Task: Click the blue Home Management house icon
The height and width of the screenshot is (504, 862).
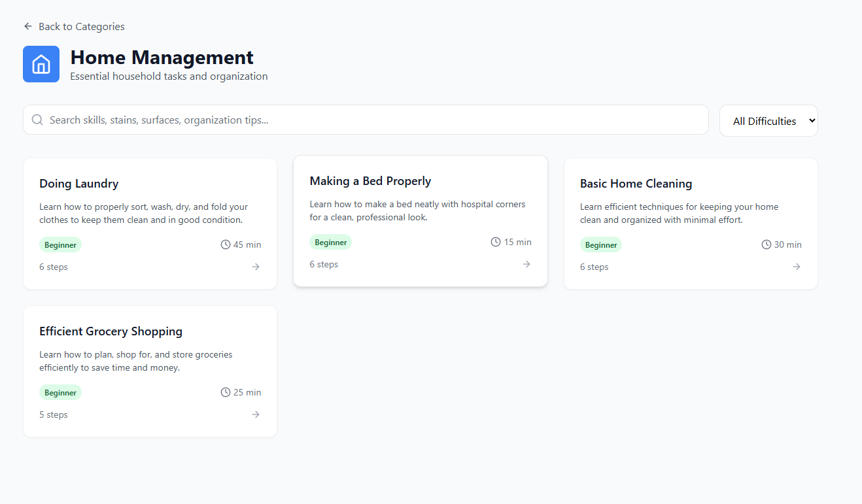Action: [x=41, y=64]
